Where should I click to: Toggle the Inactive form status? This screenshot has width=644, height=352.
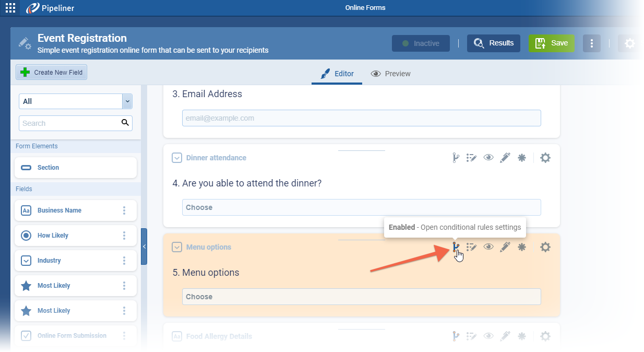coord(421,43)
